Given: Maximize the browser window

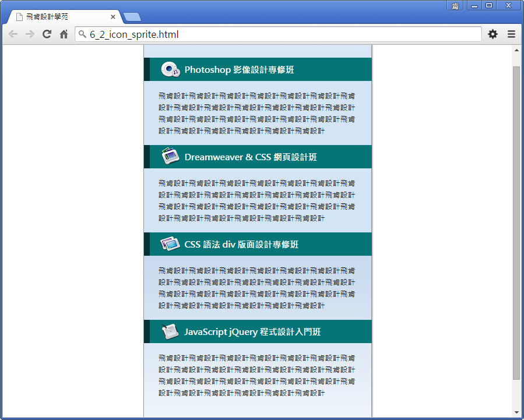Looking at the screenshot, I should pyautogui.click(x=489, y=6).
